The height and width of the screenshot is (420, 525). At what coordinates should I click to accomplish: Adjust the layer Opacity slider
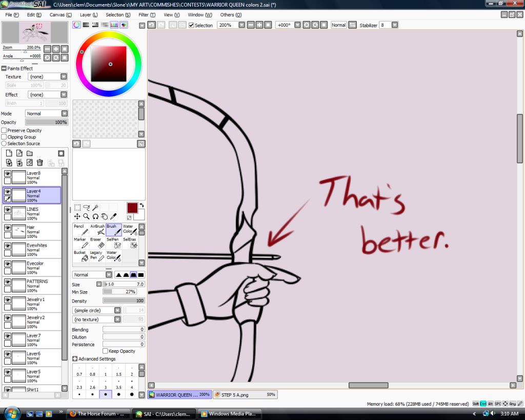47,122
